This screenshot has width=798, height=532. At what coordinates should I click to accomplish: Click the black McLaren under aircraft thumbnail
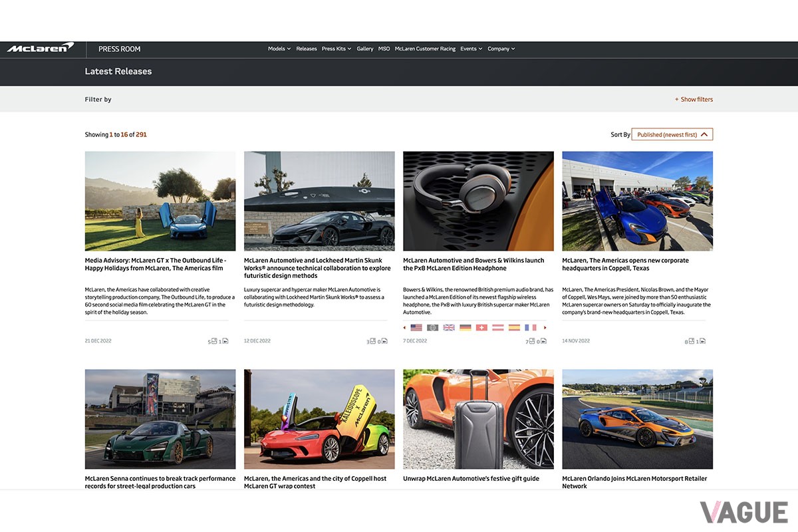point(319,201)
